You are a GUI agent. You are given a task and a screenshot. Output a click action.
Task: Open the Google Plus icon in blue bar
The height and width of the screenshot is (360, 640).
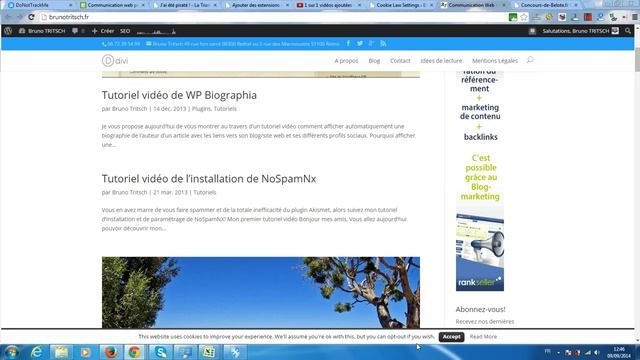[371, 43]
